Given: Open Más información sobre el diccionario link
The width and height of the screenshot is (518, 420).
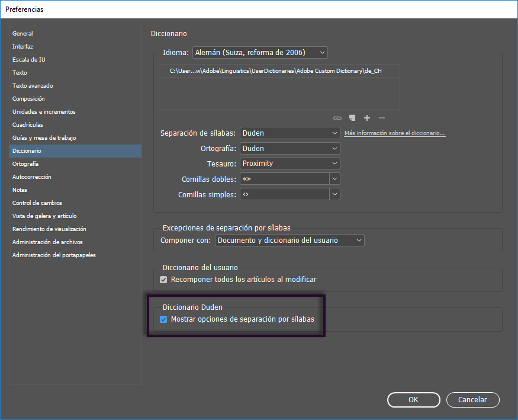Looking at the screenshot, I should pyautogui.click(x=395, y=133).
